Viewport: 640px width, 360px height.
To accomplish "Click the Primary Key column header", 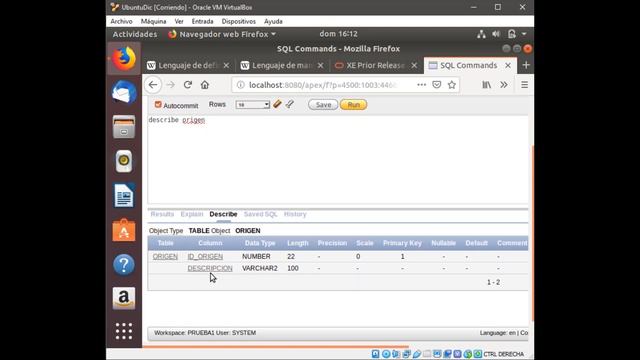I will pyautogui.click(x=402, y=243).
